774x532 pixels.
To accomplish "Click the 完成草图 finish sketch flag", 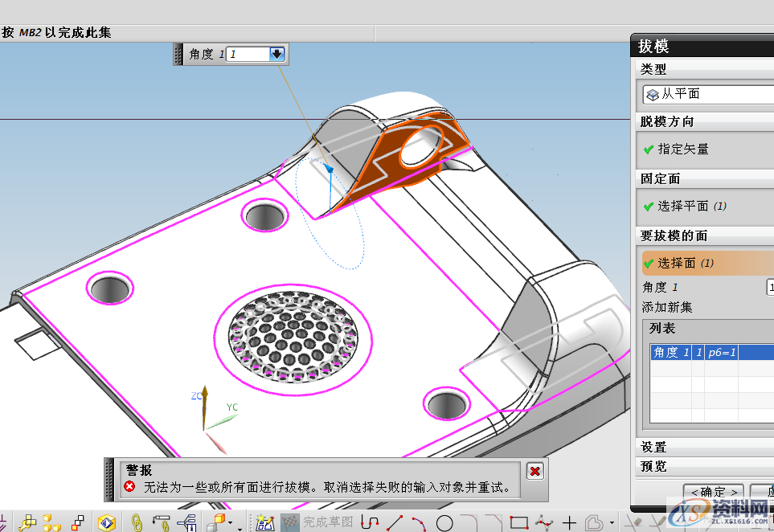I will point(290,523).
